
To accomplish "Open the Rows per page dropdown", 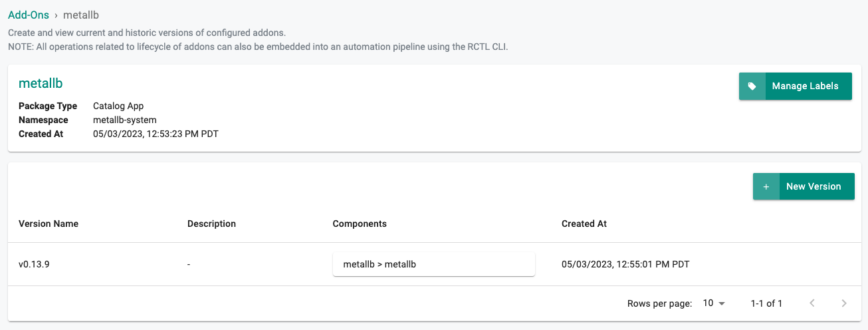I will click(714, 303).
